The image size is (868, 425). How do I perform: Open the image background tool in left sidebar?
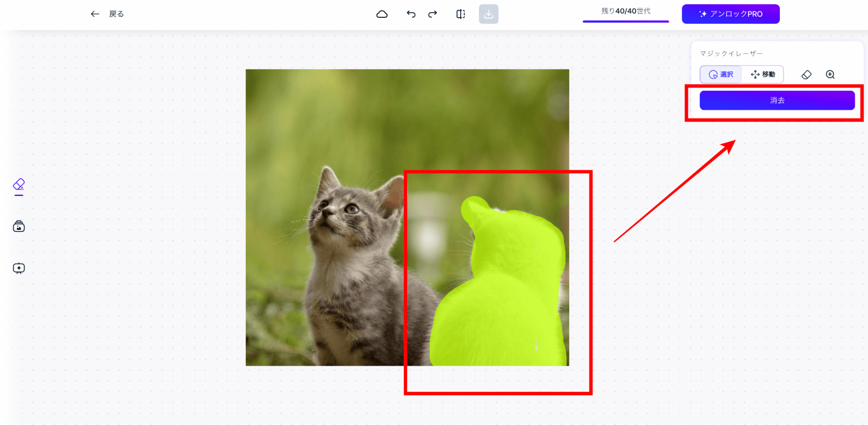tap(19, 226)
